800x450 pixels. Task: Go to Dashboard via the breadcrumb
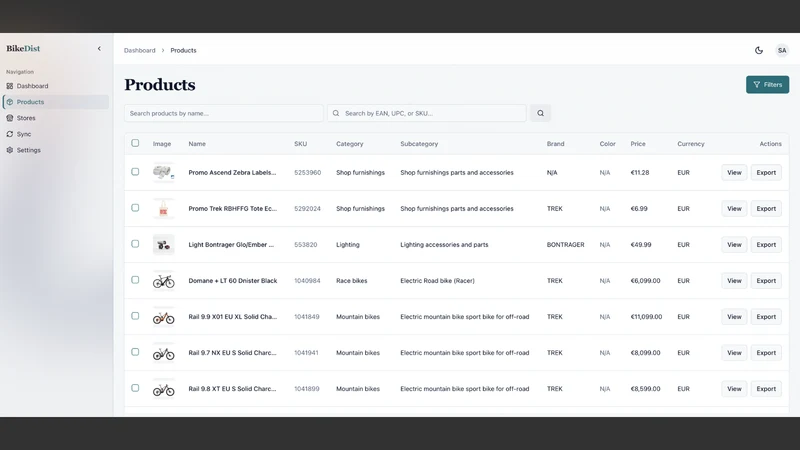point(139,51)
